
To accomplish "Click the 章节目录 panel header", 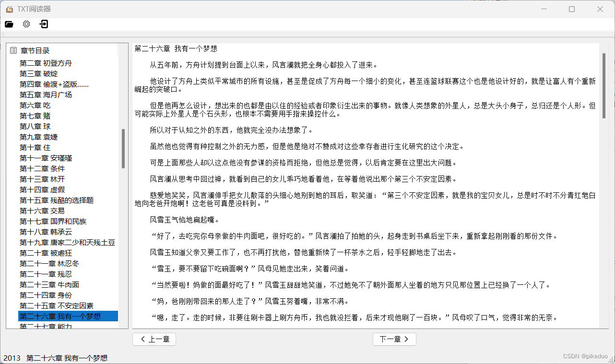I will click(35, 50).
